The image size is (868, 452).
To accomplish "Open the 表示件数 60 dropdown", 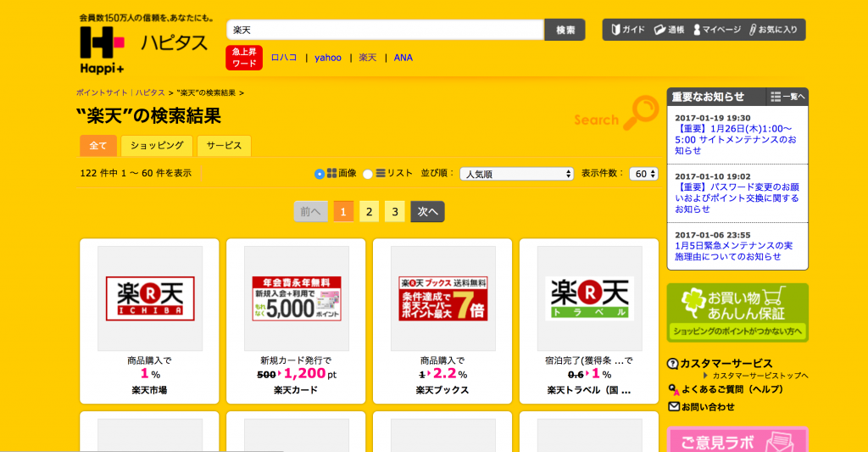I will point(644,174).
